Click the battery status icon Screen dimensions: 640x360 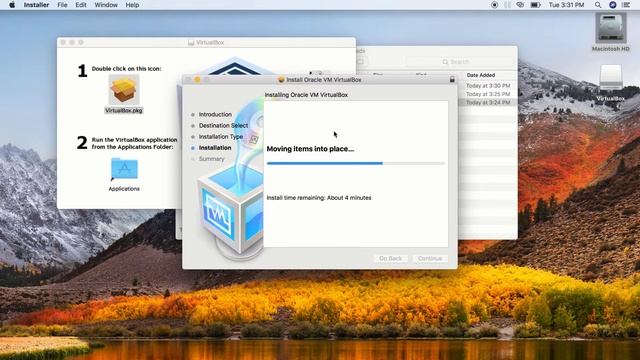(536, 5)
